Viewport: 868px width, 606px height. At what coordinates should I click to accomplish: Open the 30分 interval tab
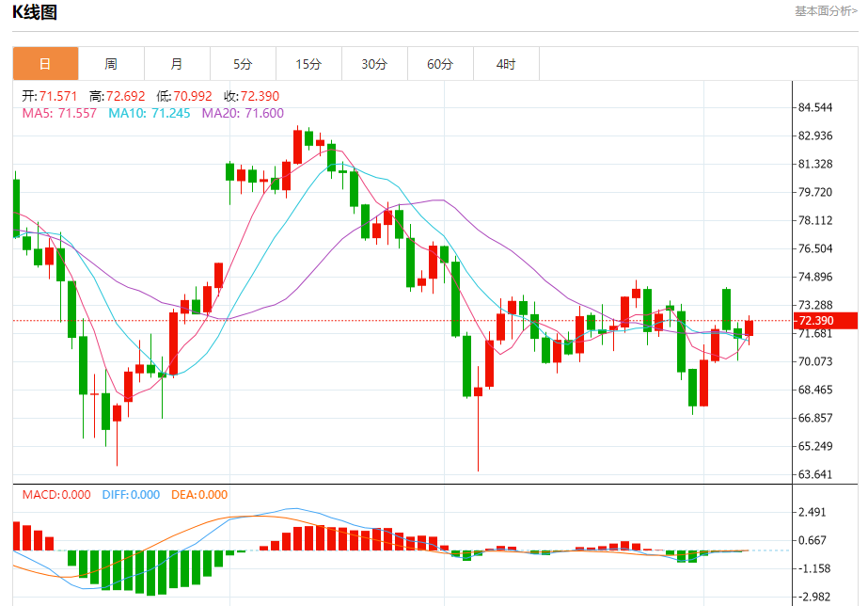pos(375,64)
